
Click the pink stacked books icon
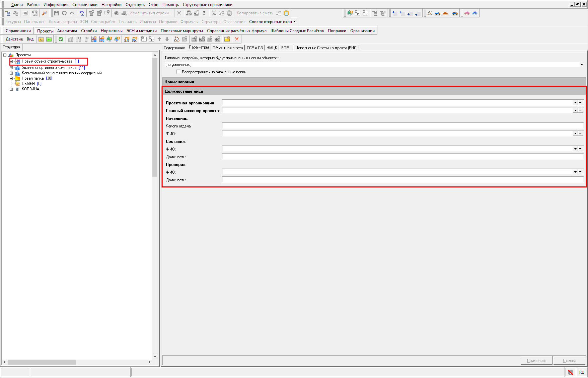tap(467, 13)
